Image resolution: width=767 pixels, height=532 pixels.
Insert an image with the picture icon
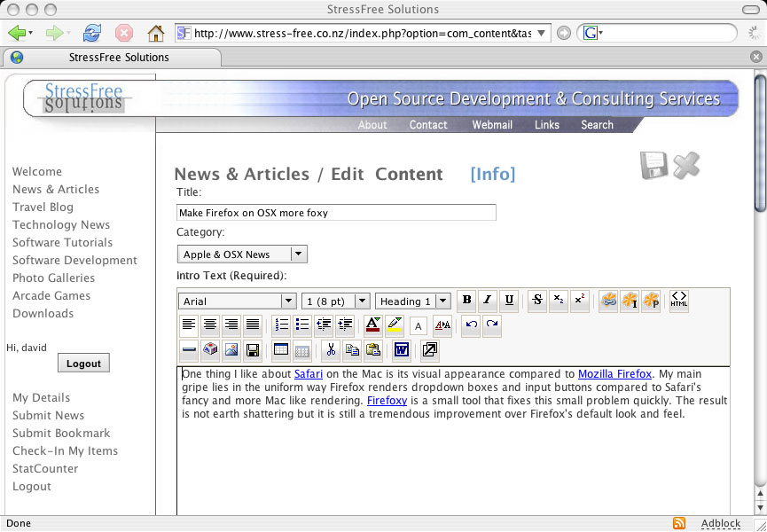(231, 350)
